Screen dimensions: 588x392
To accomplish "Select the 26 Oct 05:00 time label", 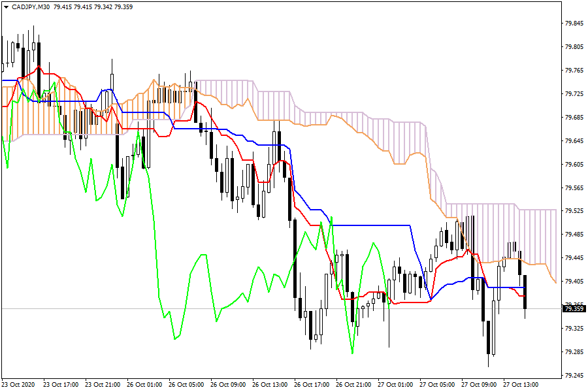I will coord(188,385).
